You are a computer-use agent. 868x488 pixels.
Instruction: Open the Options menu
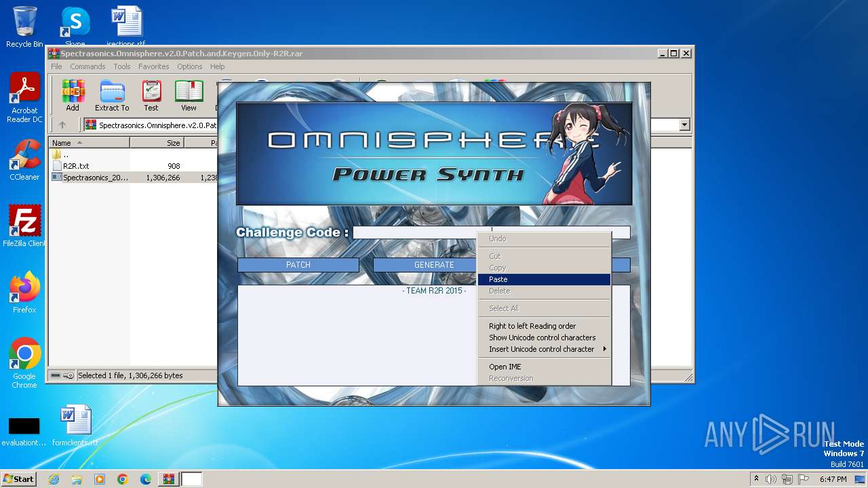[x=190, y=66]
